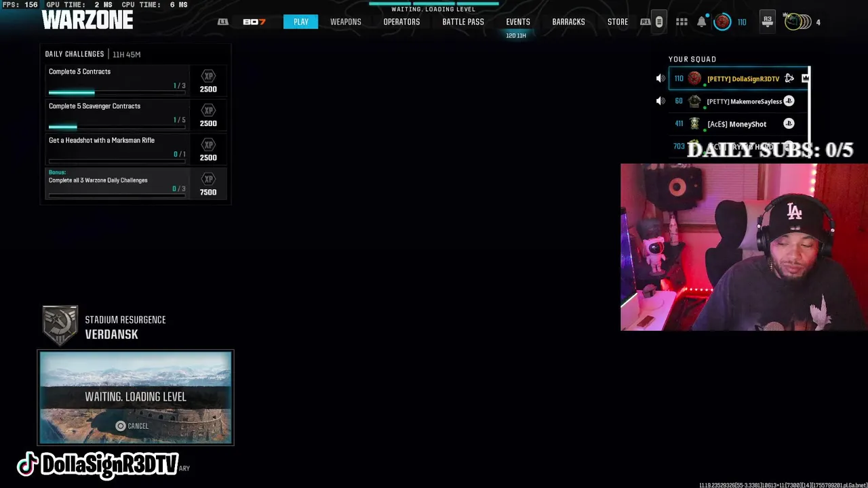
Task: Click the Stadium Resurgence faction emblem
Action: point(60,325)
